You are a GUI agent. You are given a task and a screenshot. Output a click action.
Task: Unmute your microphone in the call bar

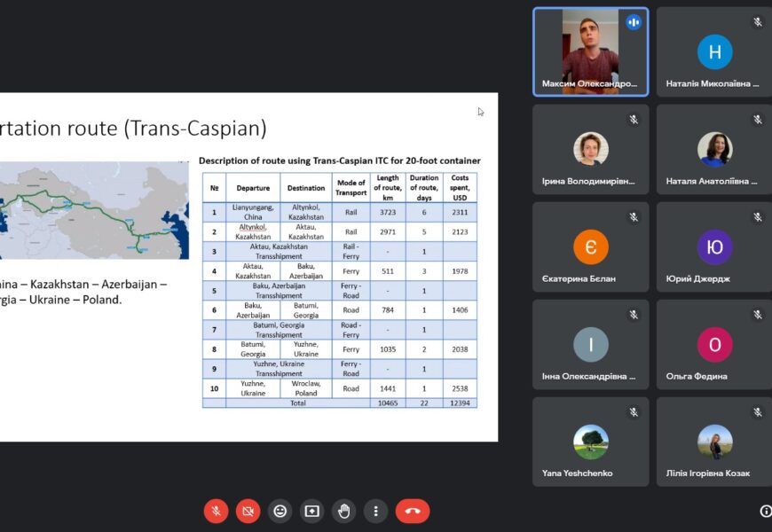point(216,511)
